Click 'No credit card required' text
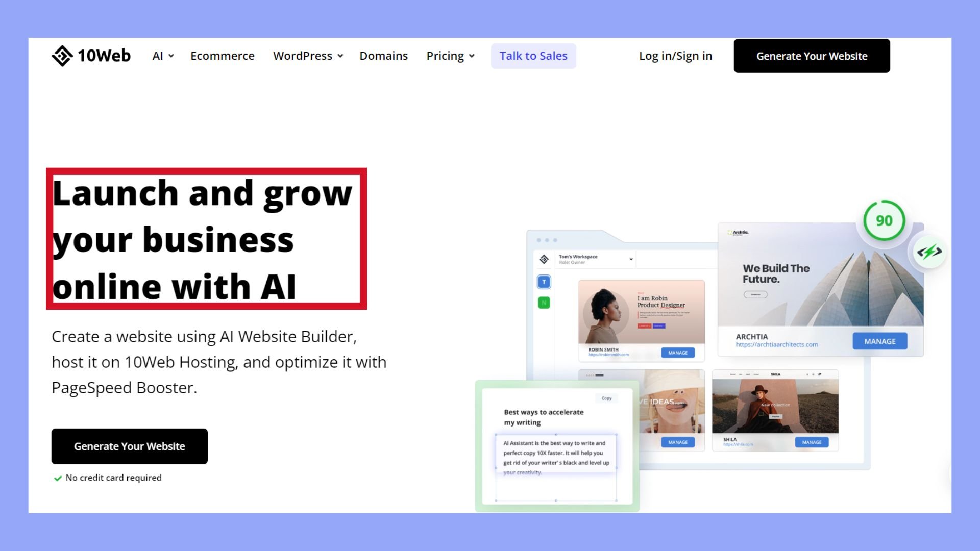This screenshot has height=551, width=980. pos(114,478)
